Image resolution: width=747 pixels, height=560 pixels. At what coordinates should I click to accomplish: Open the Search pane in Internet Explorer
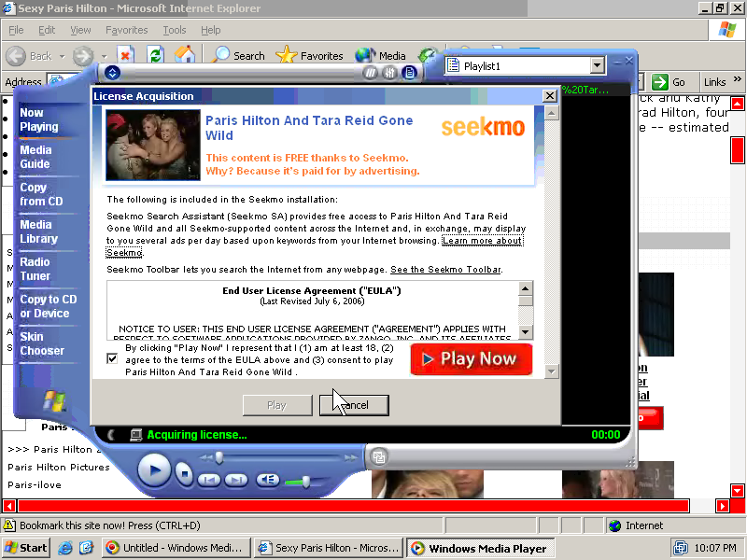[238, 56]
